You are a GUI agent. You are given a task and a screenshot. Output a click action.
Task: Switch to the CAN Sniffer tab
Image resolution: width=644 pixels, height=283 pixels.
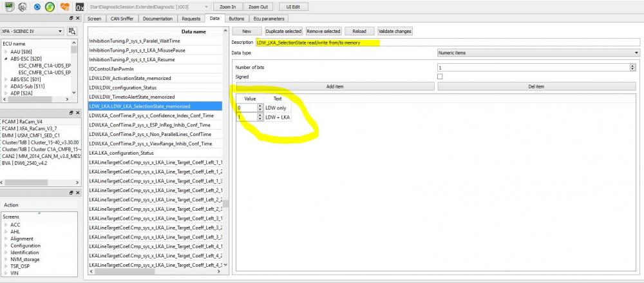click(122, 19)
